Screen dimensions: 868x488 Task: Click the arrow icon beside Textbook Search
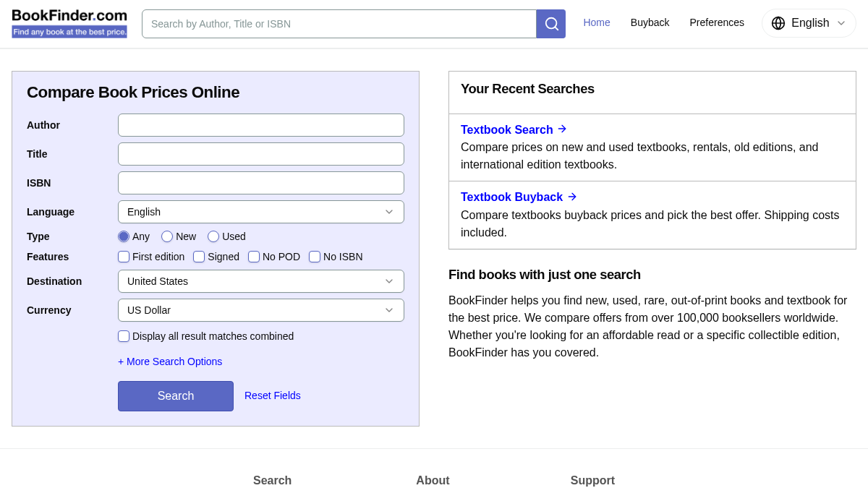coord(562,129)
